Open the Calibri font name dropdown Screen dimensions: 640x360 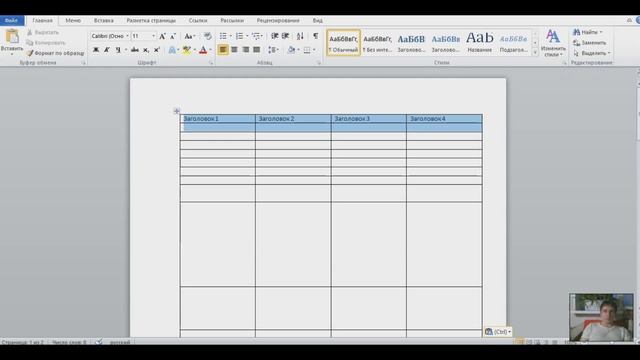[127, 36]
